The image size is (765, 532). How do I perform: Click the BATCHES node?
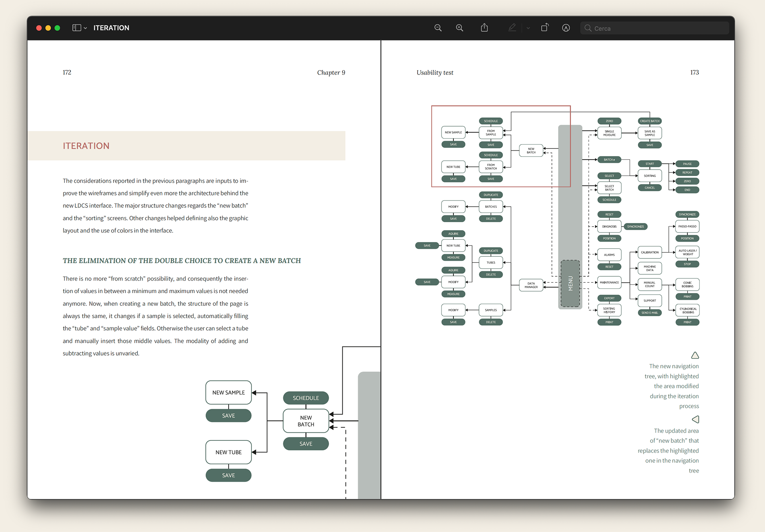(491, 207)
